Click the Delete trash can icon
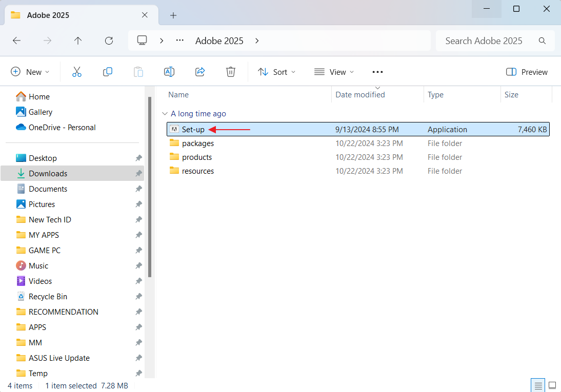 [x=231, y=72]
